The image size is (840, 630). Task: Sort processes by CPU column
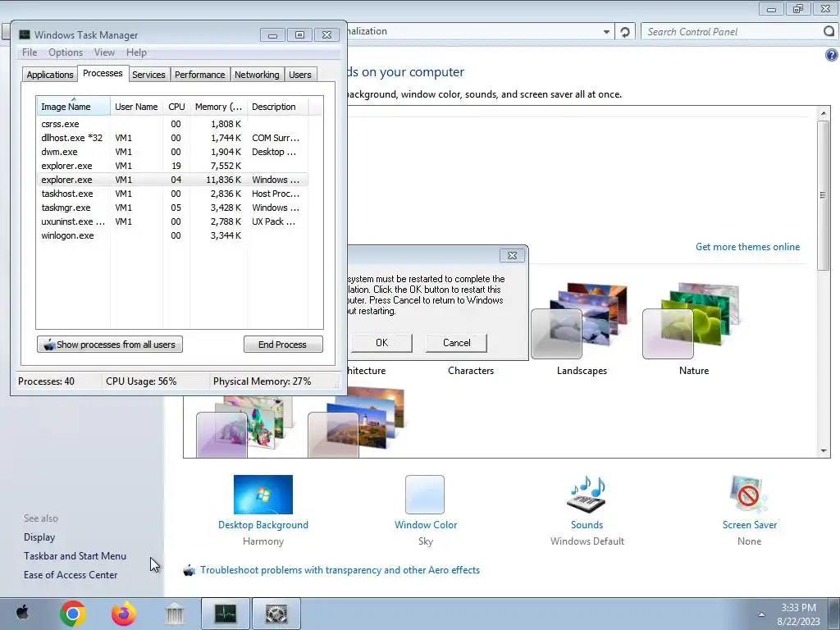click(176, 107)
